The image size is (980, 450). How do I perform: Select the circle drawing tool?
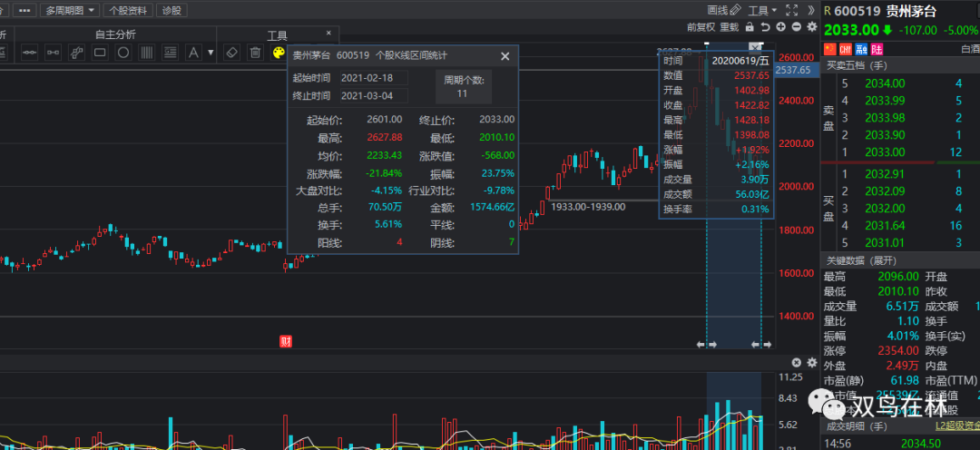tap(123, 54)
